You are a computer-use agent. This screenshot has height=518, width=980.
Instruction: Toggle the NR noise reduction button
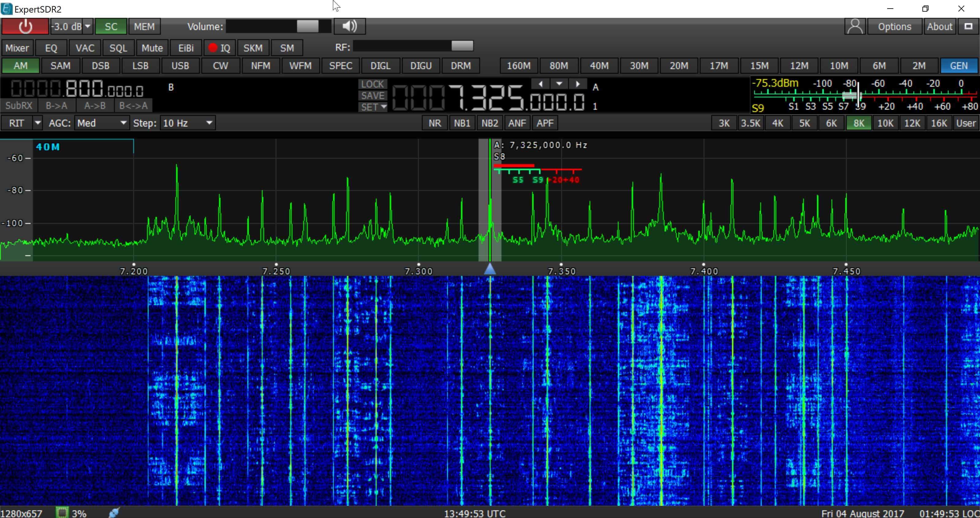click(435, 123)
